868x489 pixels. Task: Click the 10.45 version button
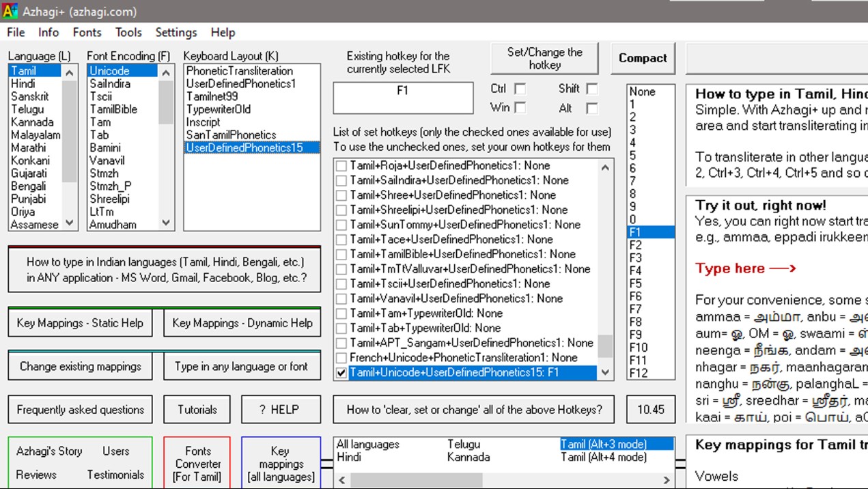[651, 410]
